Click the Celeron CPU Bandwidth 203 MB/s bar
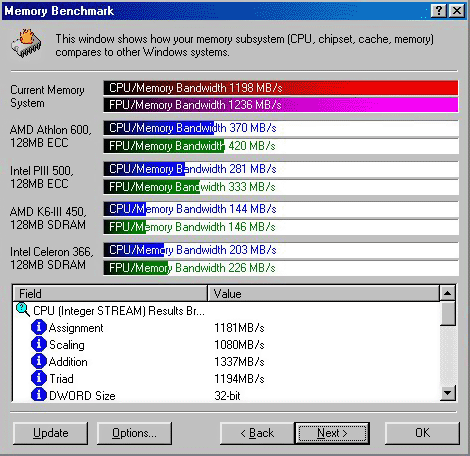This screenshot has height=456, width=470. pos(281,250)
